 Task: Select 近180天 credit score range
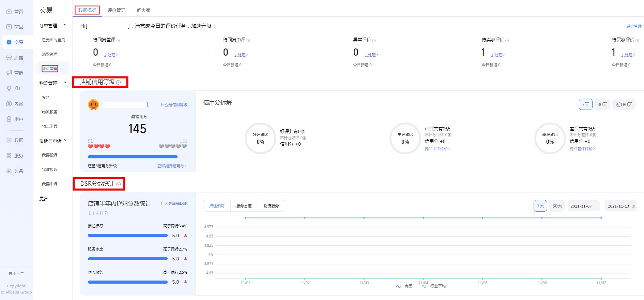tap(624, 104)
